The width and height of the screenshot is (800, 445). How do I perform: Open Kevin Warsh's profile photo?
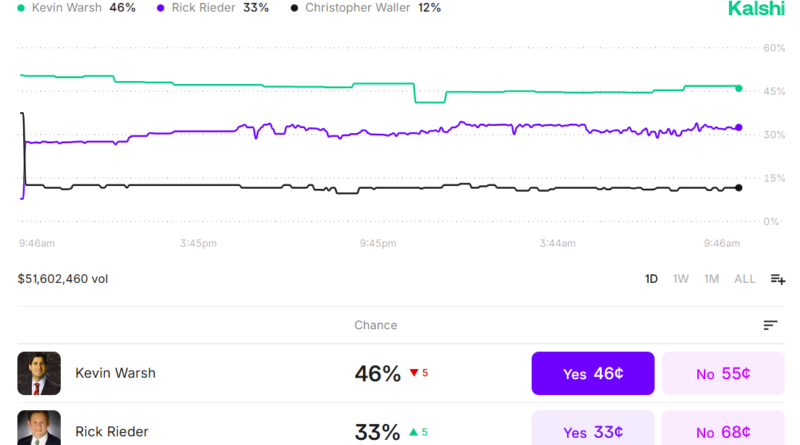[x=39, y=373]
